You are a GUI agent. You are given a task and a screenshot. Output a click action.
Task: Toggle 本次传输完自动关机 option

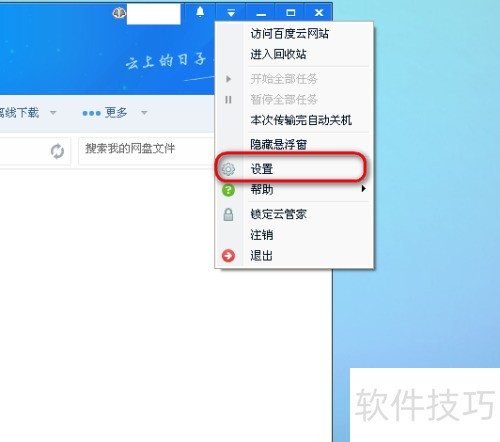[x=301, y=120]
